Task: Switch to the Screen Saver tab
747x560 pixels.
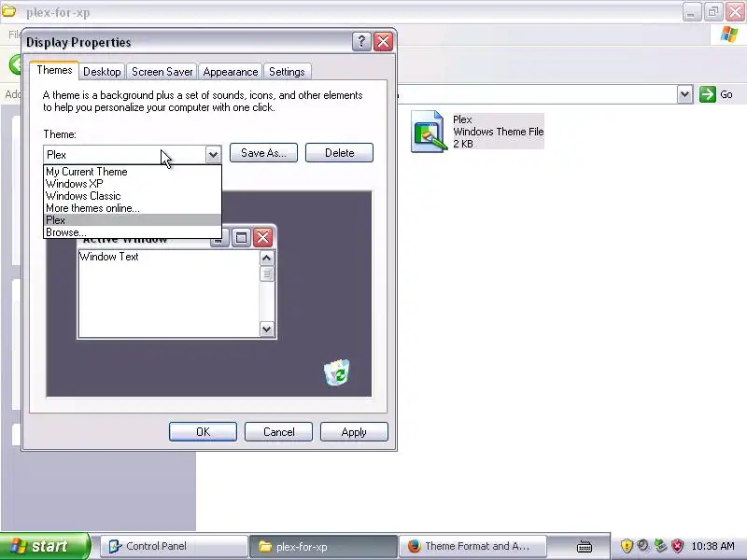Action: pyautogui.click(x=162, y=72)
